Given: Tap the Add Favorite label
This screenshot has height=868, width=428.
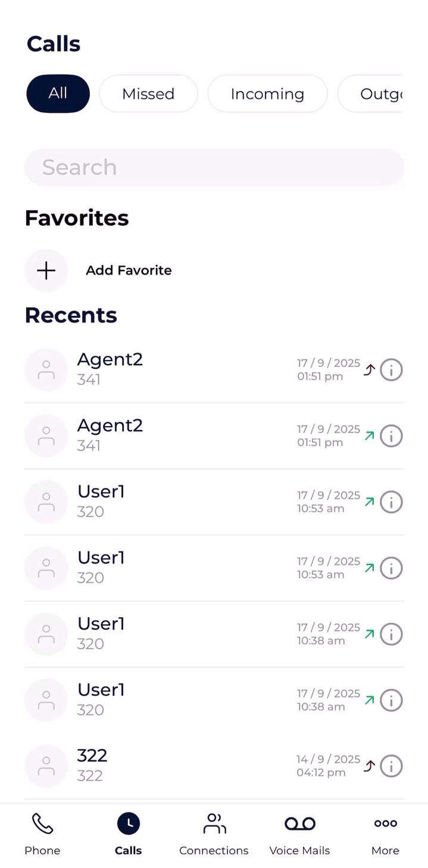Looking at the screenshot, I should pyautogui.click(x=129, y=270).
